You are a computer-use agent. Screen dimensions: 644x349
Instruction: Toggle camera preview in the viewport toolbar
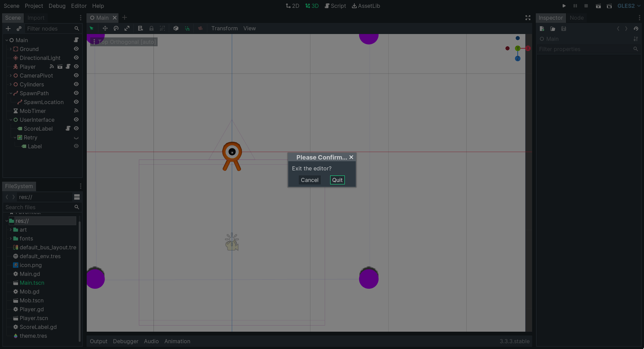click(200, 28)
